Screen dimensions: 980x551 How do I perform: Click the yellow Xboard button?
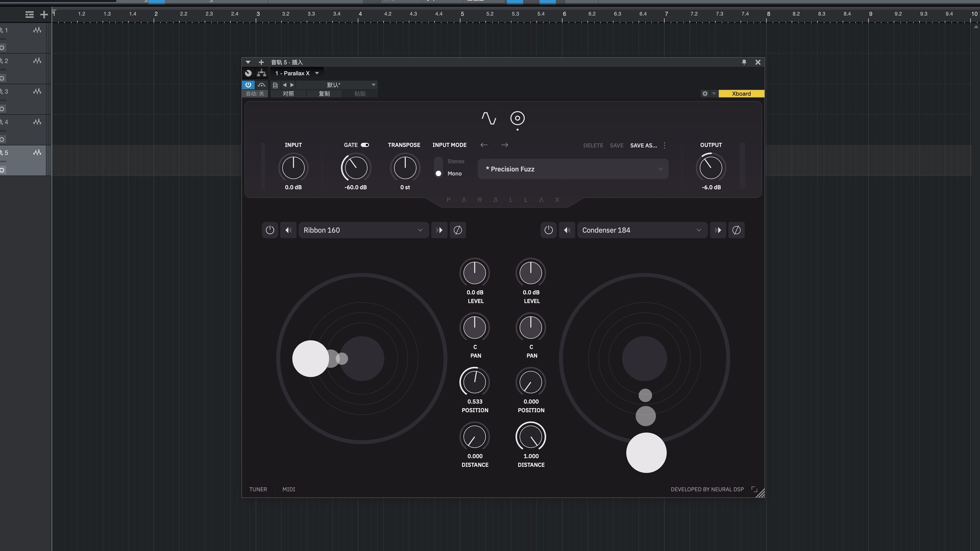click(x=741, y=94)
